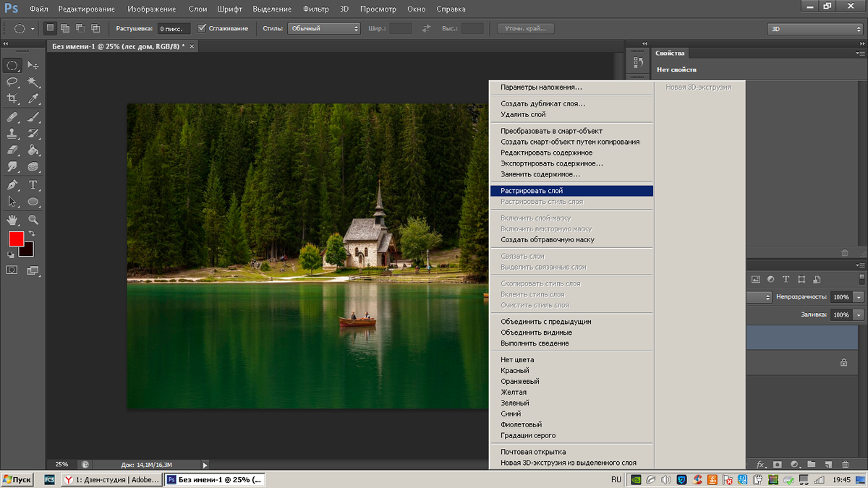Close the Без имени-1 document tab
The image size is (868, 488).
(191, 46)
